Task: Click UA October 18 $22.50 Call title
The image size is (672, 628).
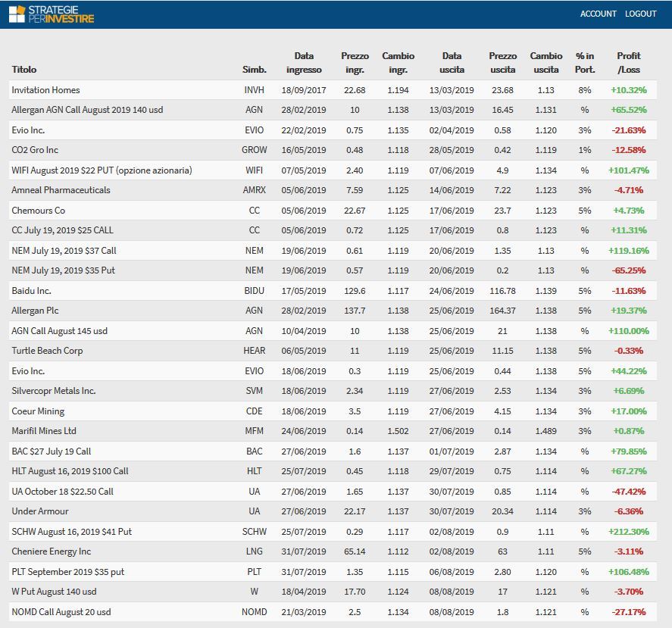Action: [63, 491]
